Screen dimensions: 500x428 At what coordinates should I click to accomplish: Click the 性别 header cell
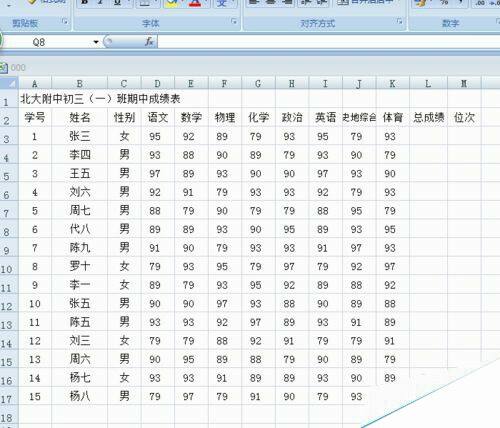(x=124, y=118)
